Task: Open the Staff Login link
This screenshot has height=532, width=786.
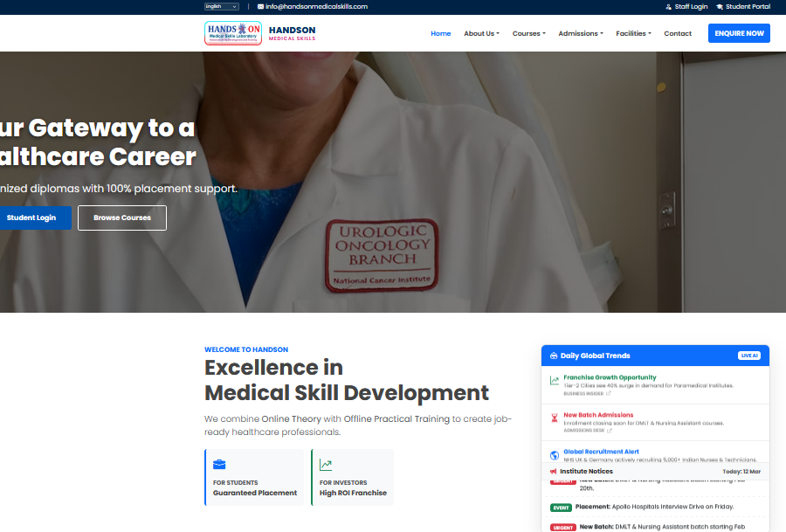Action: pos(686,6)
